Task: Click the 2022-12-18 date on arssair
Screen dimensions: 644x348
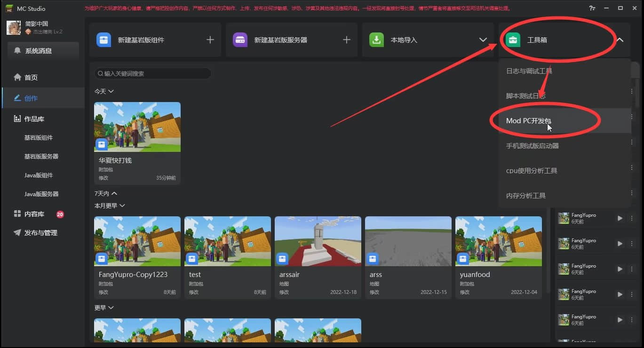Action: pyautogui.click(x=343, y=292)
